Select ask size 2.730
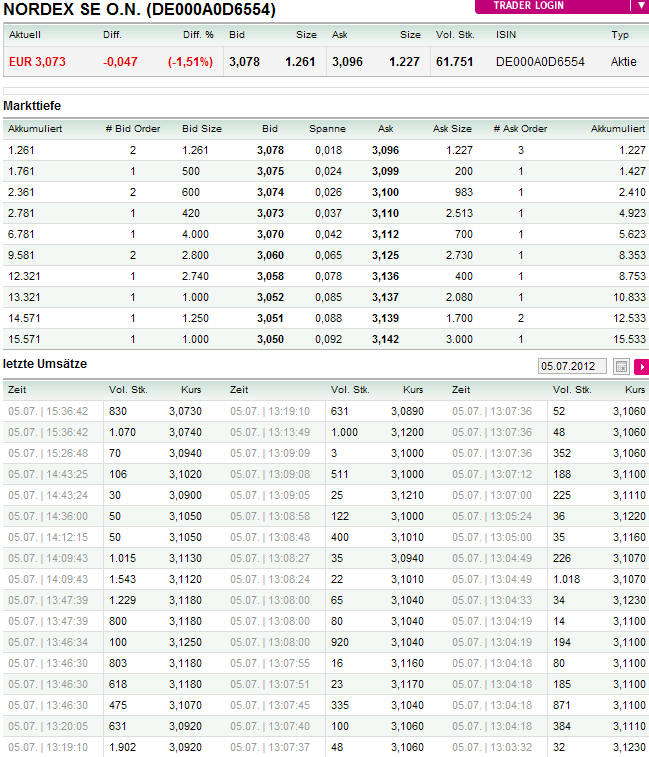Viewport: 649px width, 757px height. tap(459, 255)
